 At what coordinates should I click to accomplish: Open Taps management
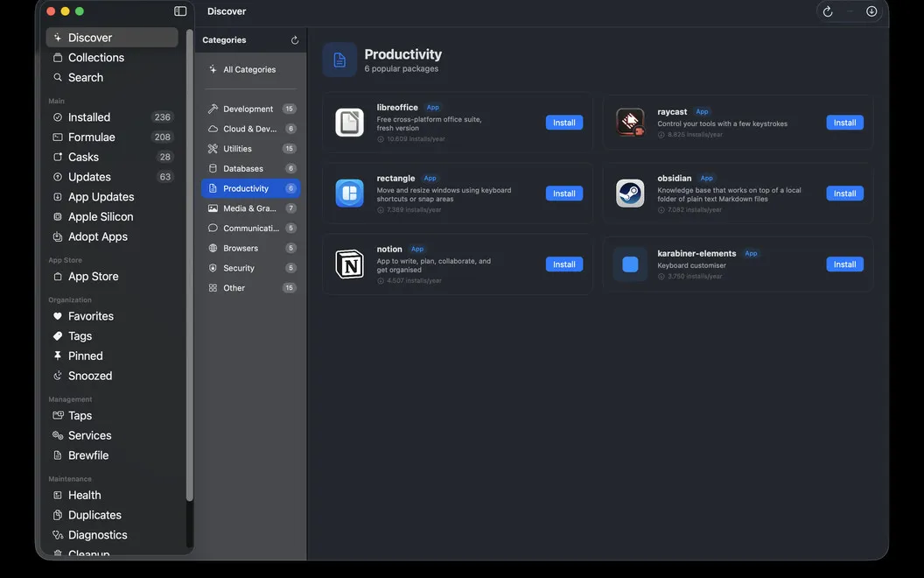[112, 416]
